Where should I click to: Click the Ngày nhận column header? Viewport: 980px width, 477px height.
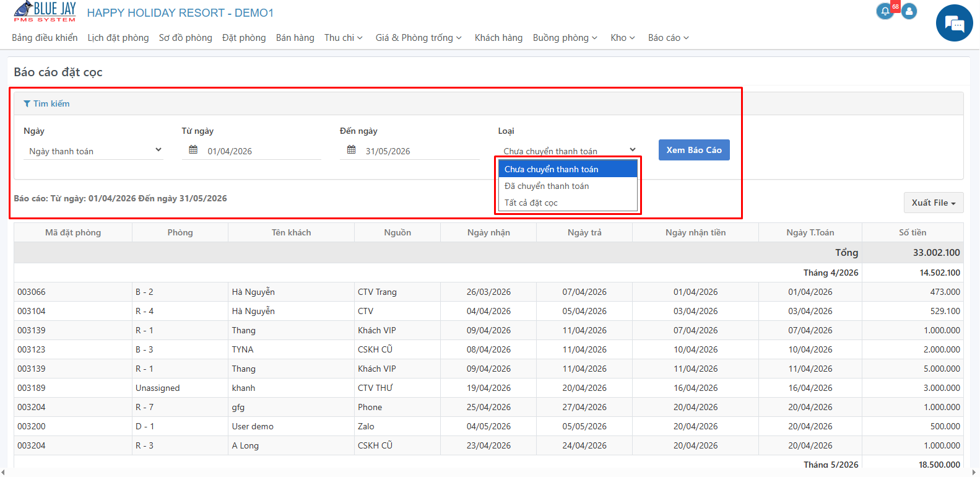488,232
